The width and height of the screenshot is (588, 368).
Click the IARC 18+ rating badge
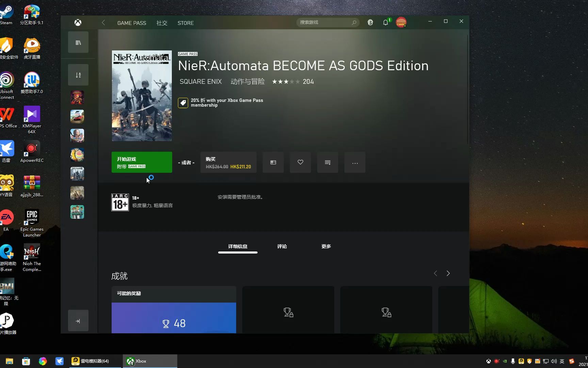coord(120,202)
